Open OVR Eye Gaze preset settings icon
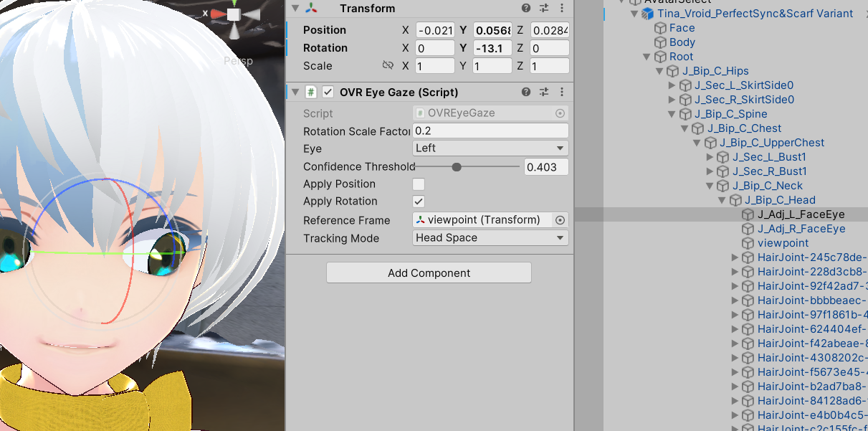Viewport: 868px width, 431px height. click(x=544, y=93)
